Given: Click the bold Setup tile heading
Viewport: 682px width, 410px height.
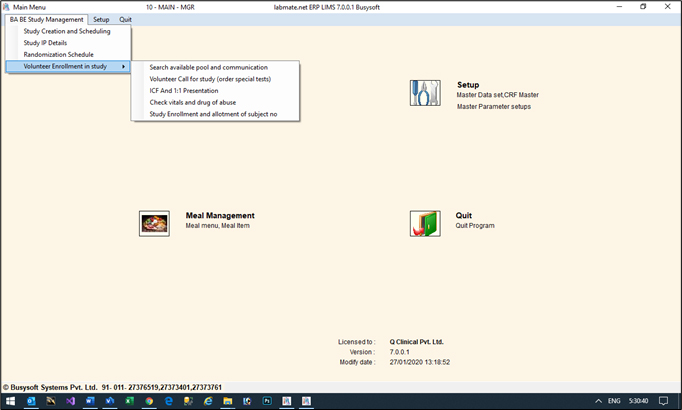Looking at the screenshot, I should coord(468,85).
